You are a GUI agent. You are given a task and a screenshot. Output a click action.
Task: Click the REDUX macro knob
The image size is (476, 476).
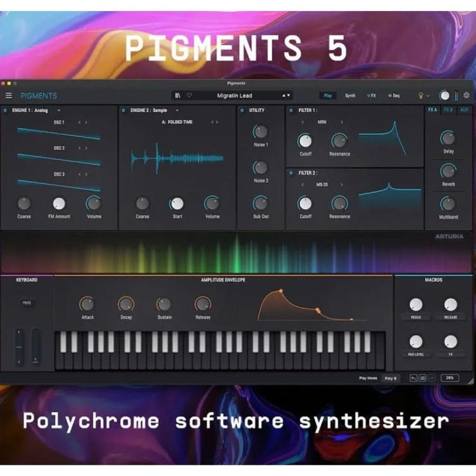[x=416, y=305]
